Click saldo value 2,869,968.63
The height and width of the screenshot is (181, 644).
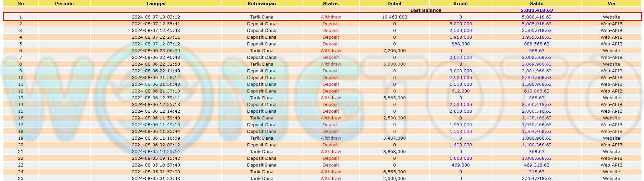pos(536,64)
